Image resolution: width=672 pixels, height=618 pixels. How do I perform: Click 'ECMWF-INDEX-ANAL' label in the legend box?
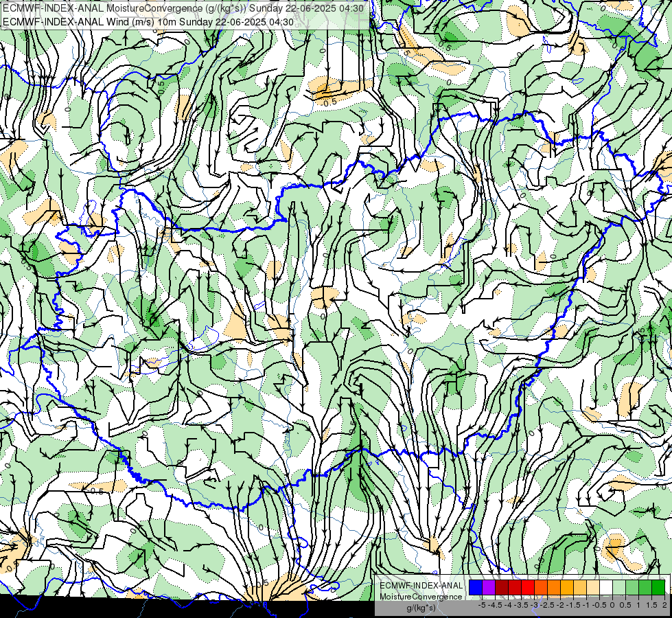pos(421,586)
